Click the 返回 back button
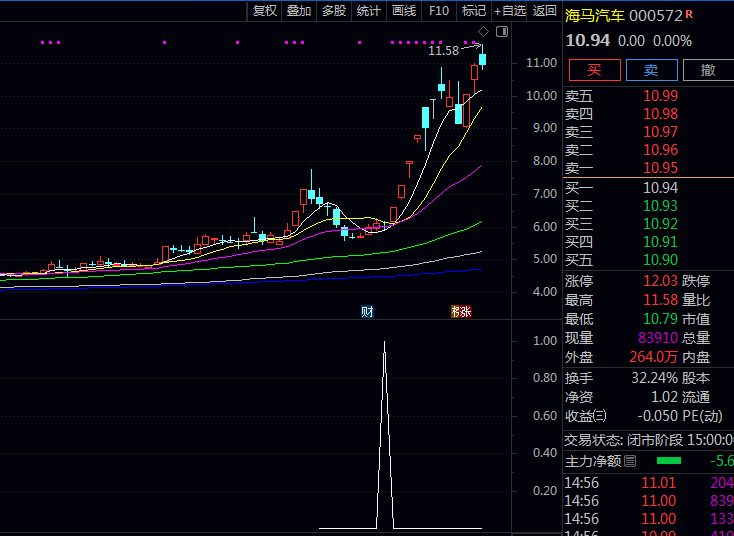The width and height of the screenshot is (734, 536). tap(545, 11)
